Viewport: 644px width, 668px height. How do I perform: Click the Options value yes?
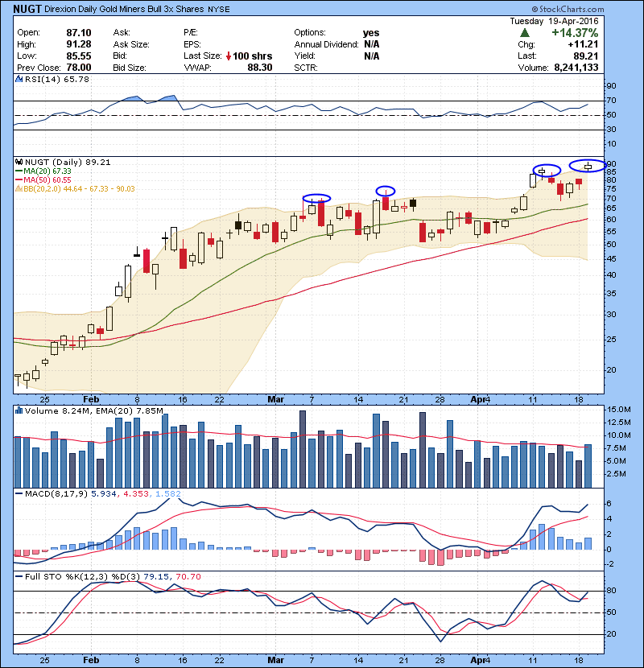(x=371, y=33)
